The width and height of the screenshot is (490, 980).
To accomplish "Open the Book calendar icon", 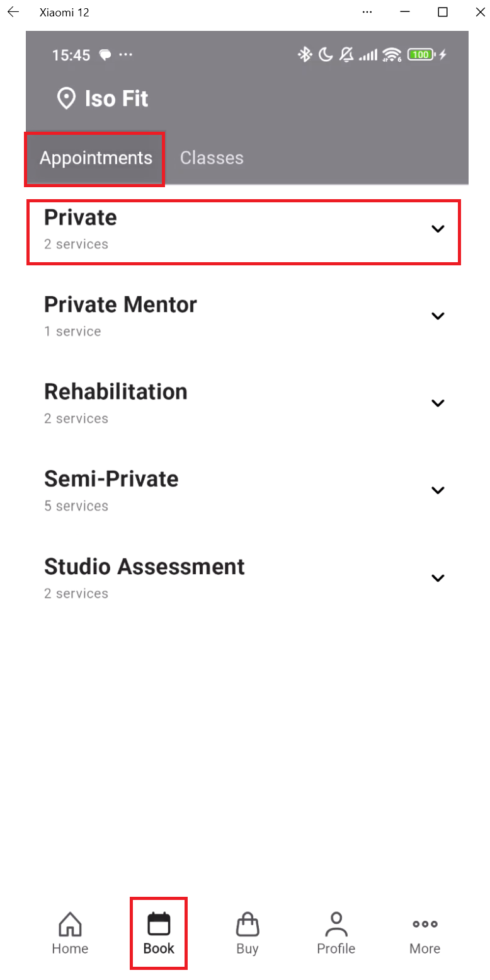I will coord(159,925).
